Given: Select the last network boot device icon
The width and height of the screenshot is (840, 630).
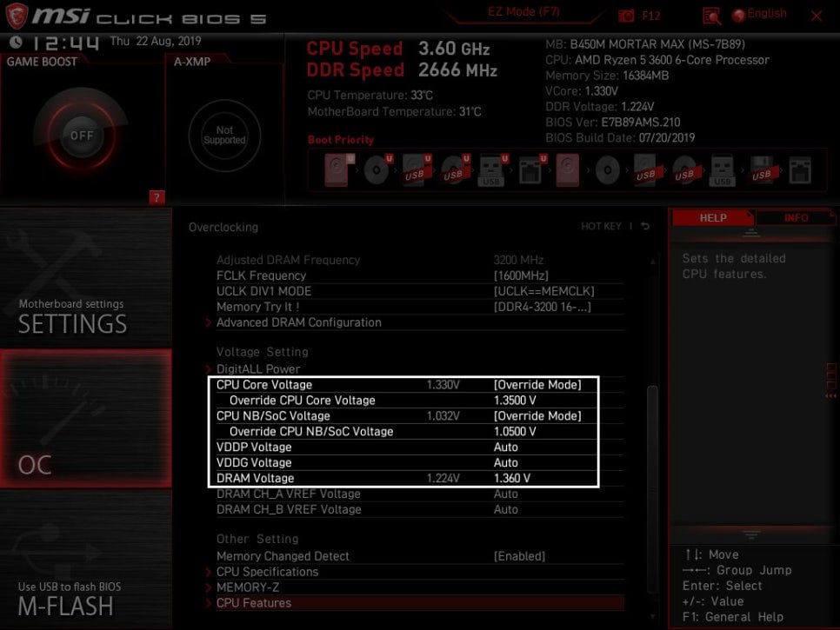Looking at the screenshot, I should point(800,170).
